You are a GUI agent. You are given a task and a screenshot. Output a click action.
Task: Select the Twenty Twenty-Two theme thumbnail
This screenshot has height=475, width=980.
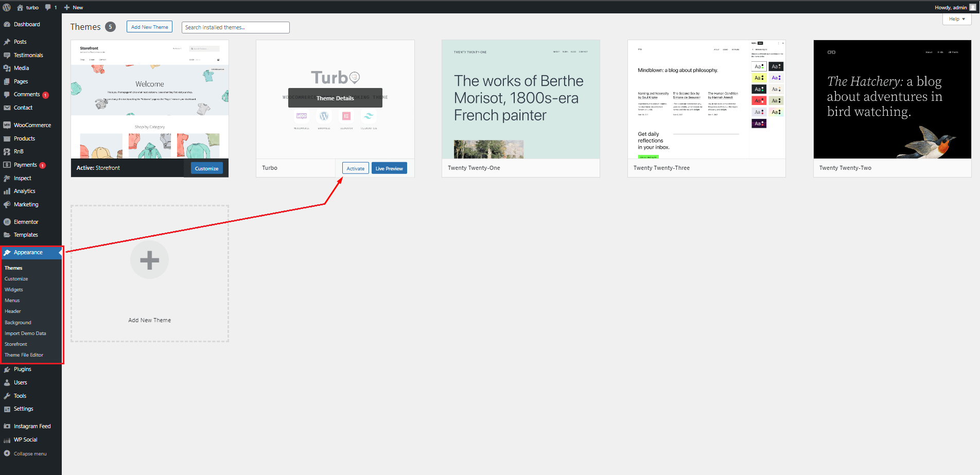point(892,99)
